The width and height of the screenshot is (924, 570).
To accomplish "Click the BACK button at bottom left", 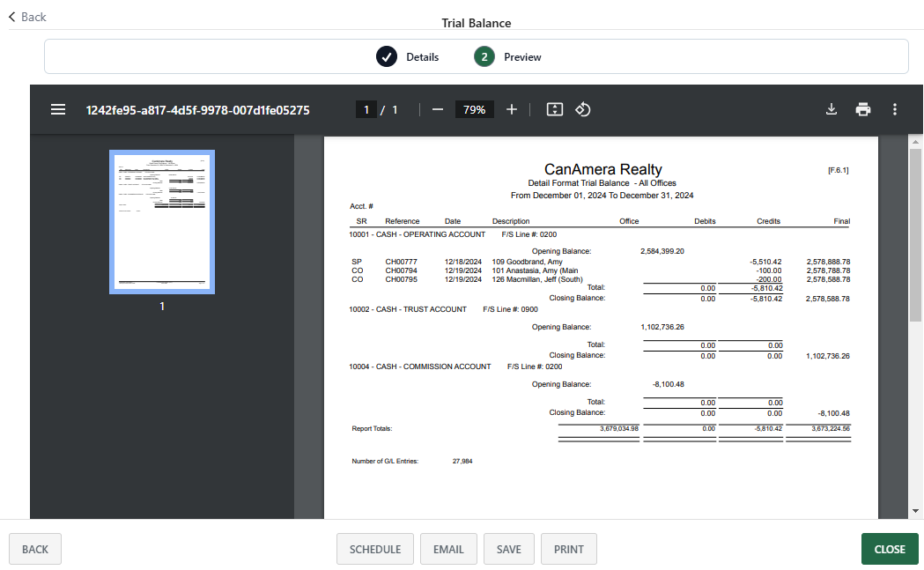I will coord(34,548).
